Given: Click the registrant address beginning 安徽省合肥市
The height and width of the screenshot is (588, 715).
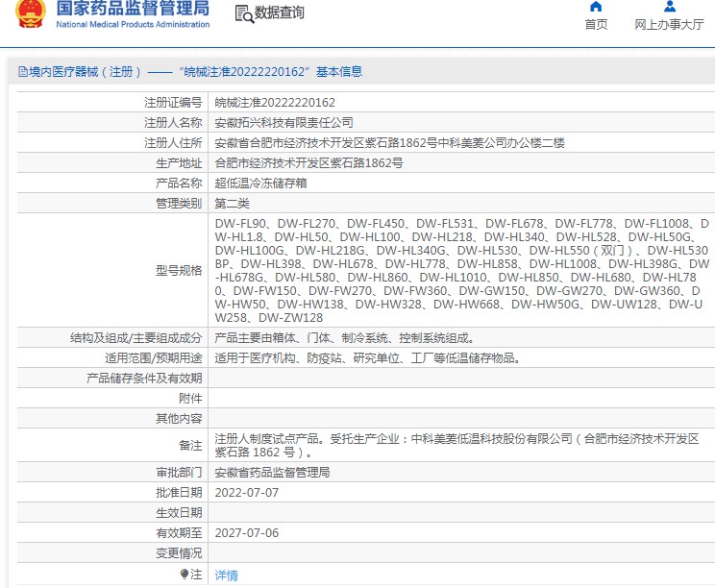Looking at the screenshot, I should (x=389, y=142).
